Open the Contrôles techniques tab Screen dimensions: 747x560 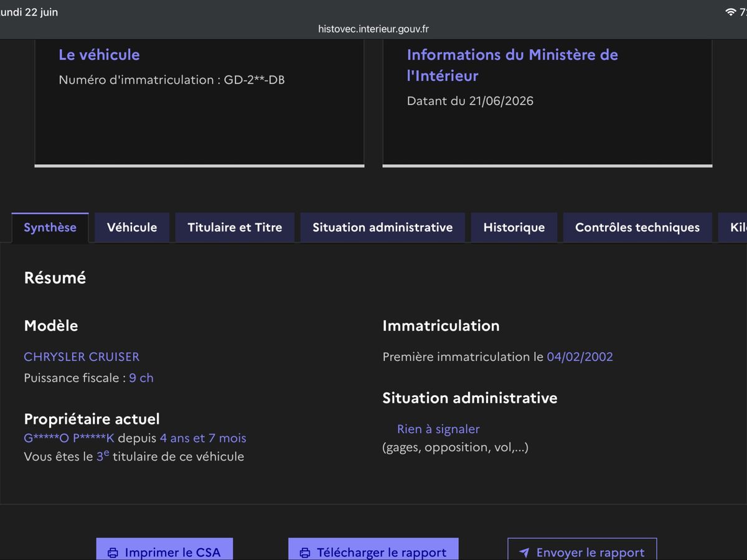pos(637,227)
